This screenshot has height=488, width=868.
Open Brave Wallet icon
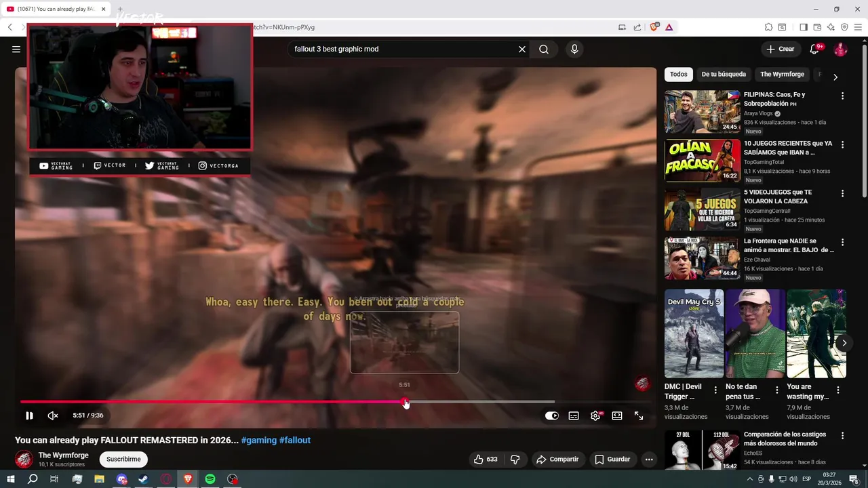817,27
